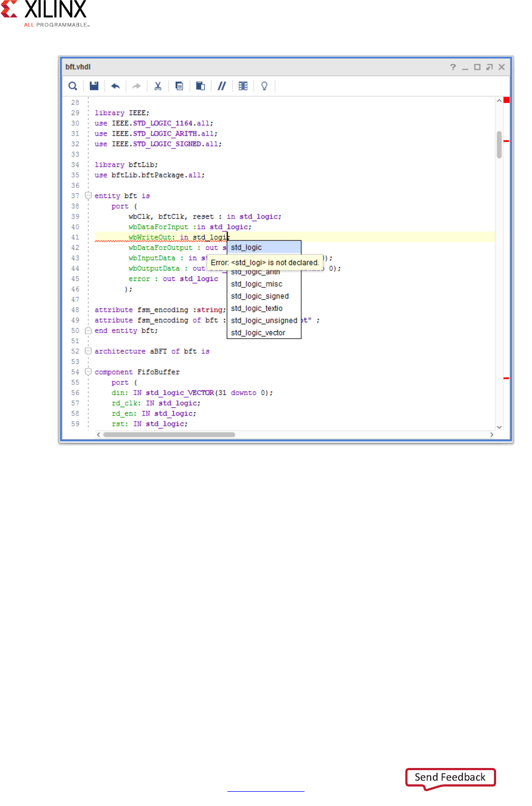Click 'rst: IN std_logic;' on line 59
Image resolution: width=532 pixels, height=806 pixels.
coord(149,424)
